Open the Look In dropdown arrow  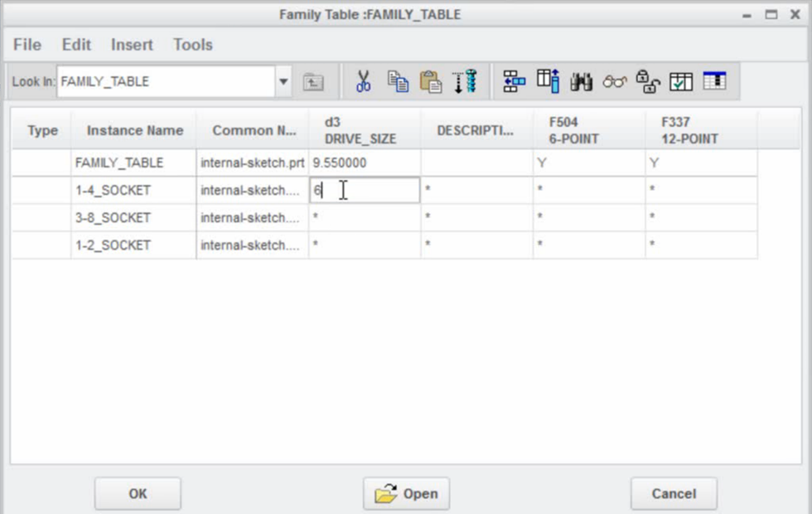click(283, 80)
